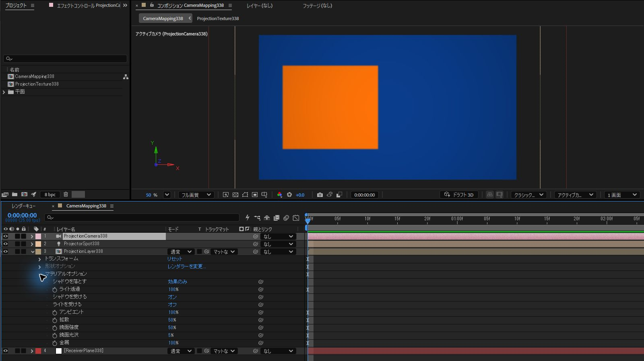This screenshot has width=644, height=361.
Task: Open the region of interest tool
Action: [255, 195]
